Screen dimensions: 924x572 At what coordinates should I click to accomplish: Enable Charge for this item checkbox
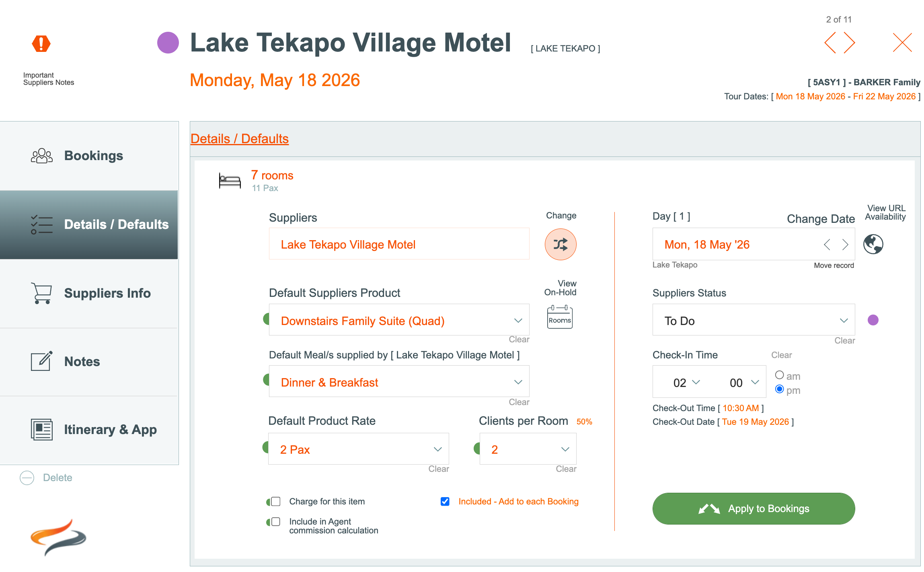click(x=276, y=501)
